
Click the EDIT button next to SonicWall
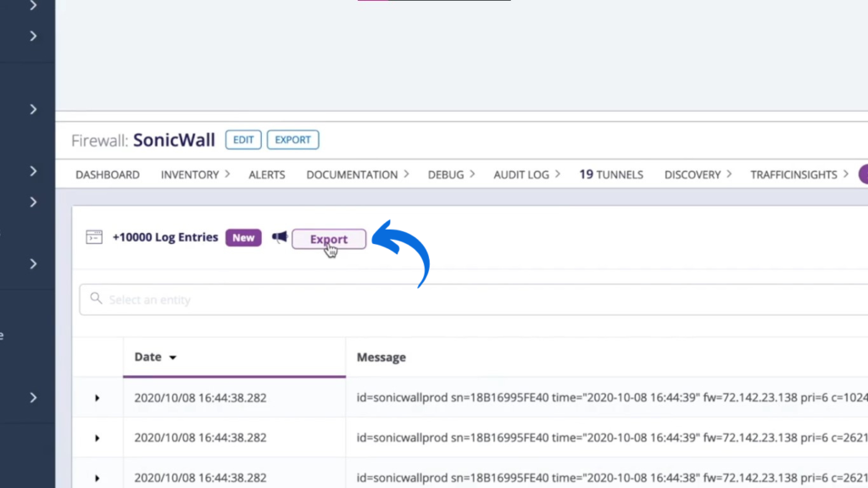point(243,140)
